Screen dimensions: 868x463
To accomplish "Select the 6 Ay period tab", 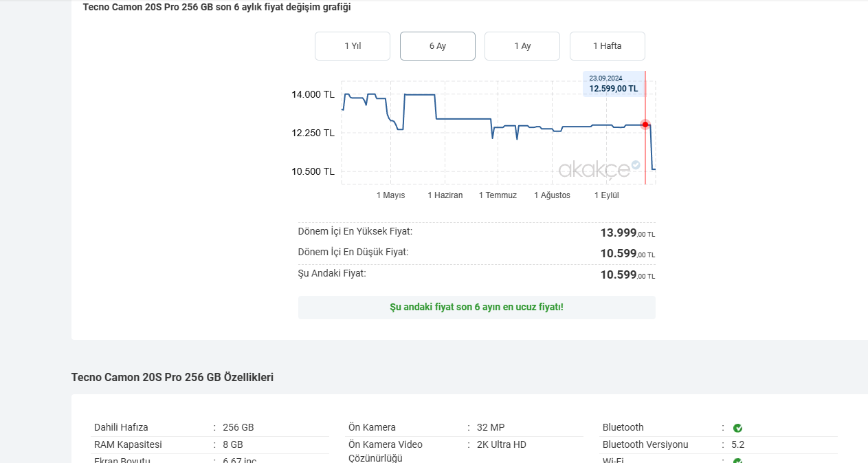I will pos(438,46).
